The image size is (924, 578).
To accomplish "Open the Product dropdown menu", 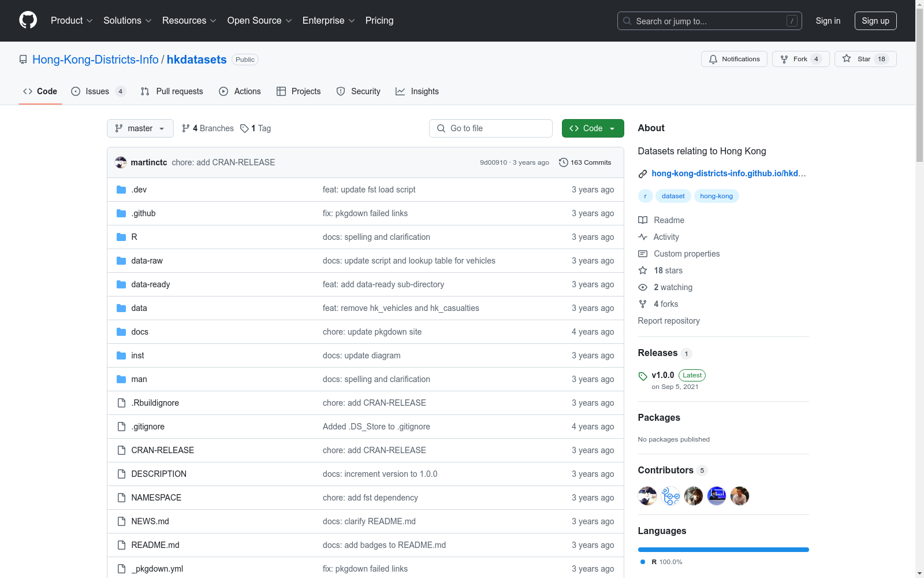I will (x=72, y=20).
